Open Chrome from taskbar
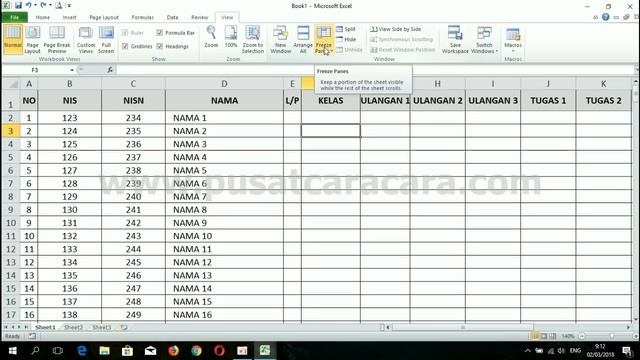 196,351
